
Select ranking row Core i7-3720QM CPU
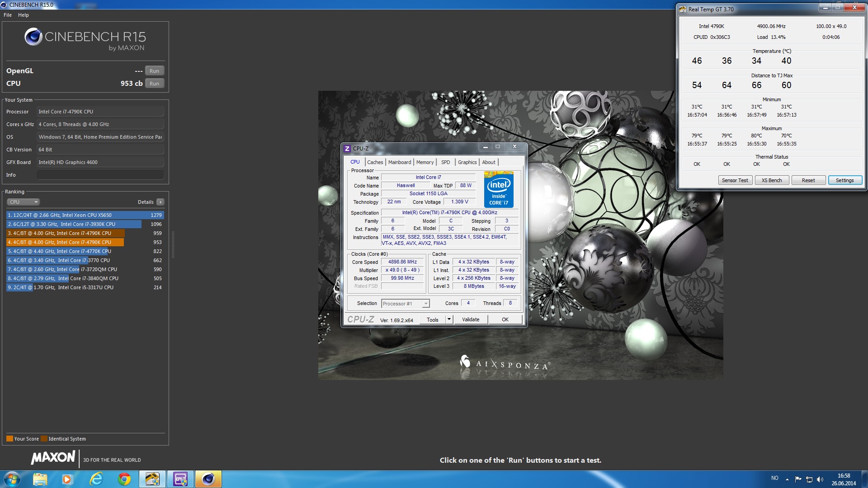coord(85,269)
